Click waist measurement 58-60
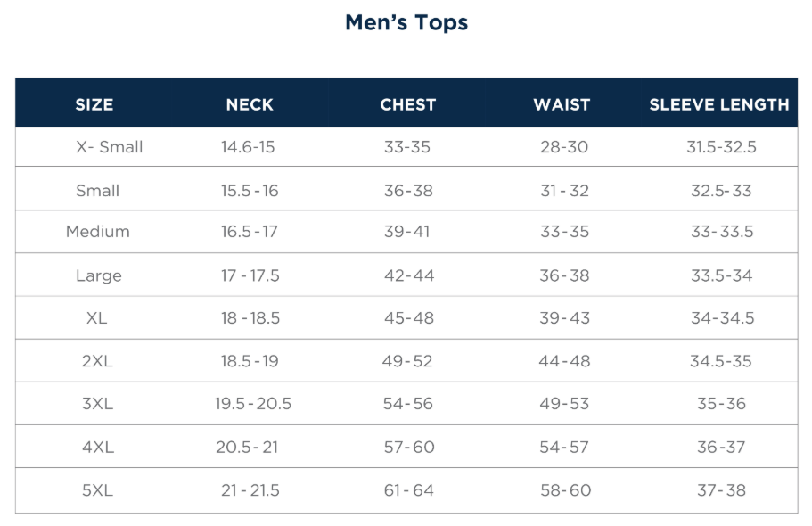This screenshot has height=526, width=812. pyautogui.click(x=564, y=490)
